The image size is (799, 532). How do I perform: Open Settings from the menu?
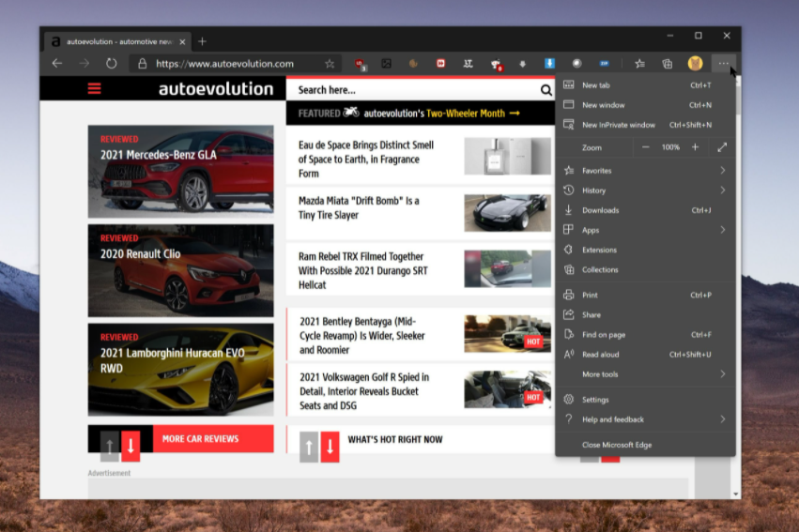click(645, 400)
